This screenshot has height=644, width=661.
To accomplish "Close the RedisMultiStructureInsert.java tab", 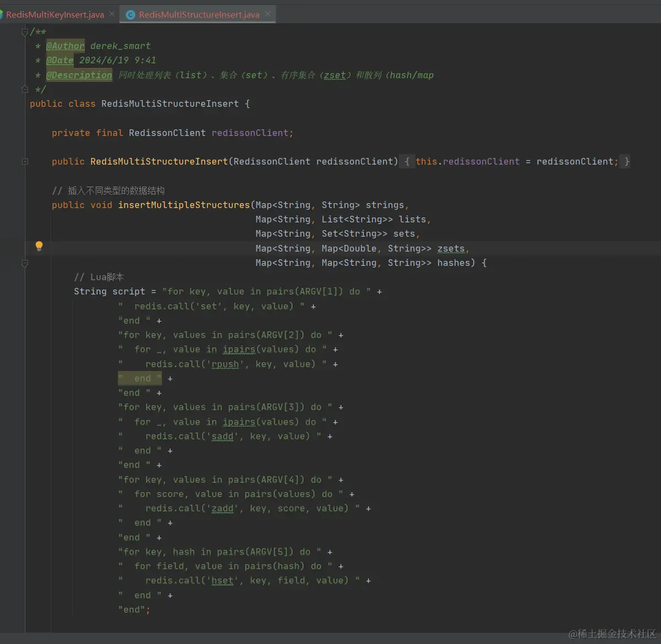I will [x=268, y=14].
